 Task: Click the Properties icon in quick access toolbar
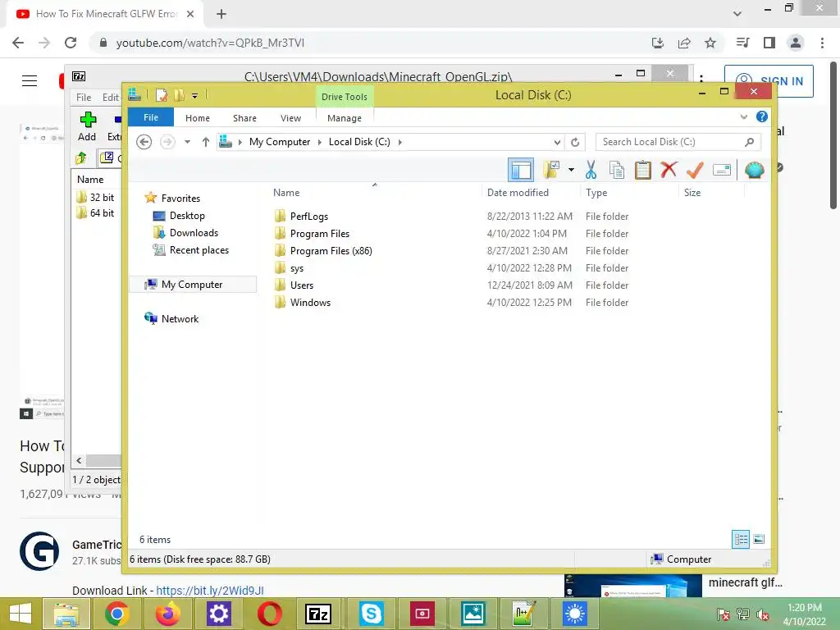(x=162, y=95)
